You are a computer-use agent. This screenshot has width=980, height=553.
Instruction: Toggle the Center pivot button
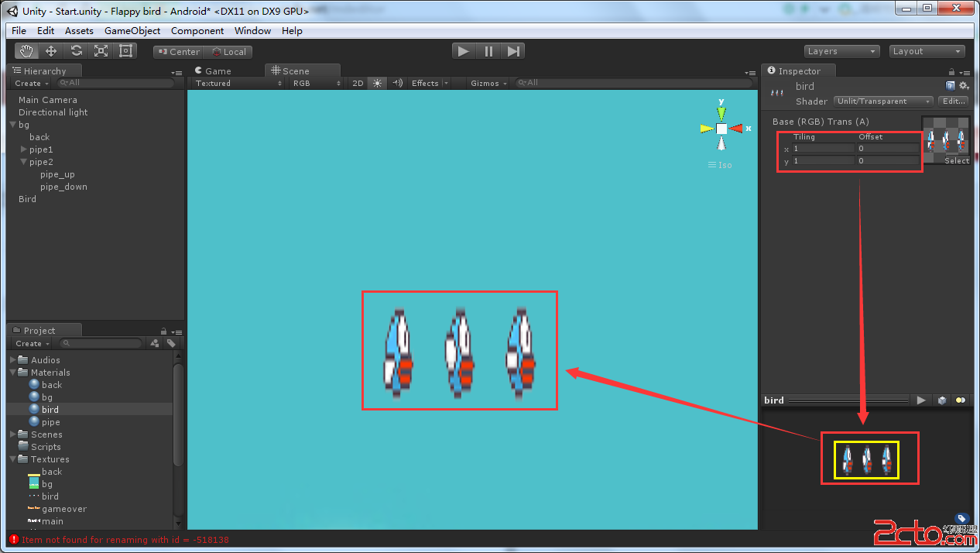coord(177,52)
